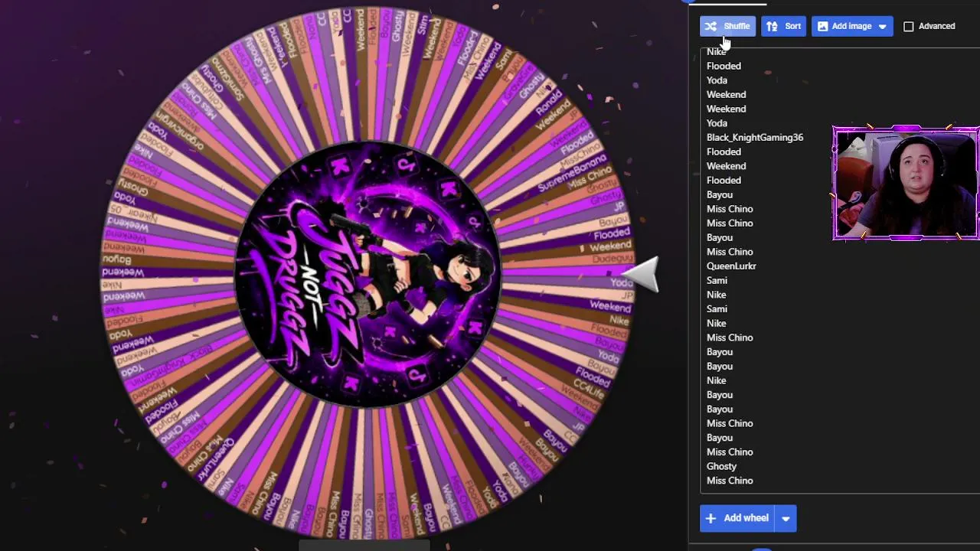Screen dimensions: 980x551
Task: Open the Add image dropdown
Action: coord(852,26)
